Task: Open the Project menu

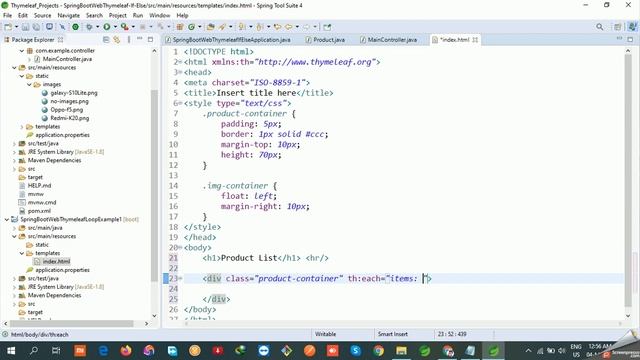Action: (118, 15)
